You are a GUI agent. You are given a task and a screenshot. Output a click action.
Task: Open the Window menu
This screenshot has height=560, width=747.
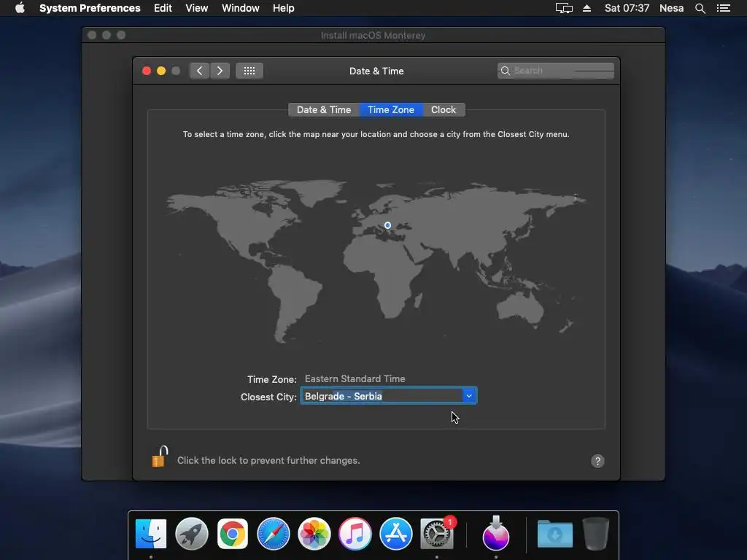click(241, 8)
